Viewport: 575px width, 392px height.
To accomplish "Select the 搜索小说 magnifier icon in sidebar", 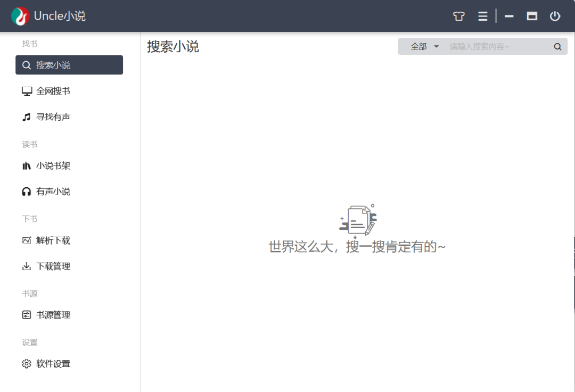I will coord(26,65).
